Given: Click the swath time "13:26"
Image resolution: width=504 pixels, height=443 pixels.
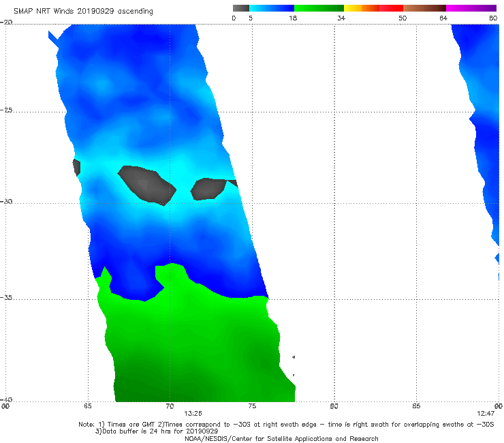Looking at the screenshot, I should 193,414.
